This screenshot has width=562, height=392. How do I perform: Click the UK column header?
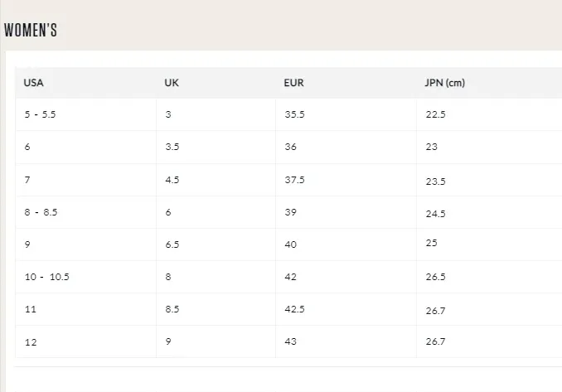tap(172, 83)
